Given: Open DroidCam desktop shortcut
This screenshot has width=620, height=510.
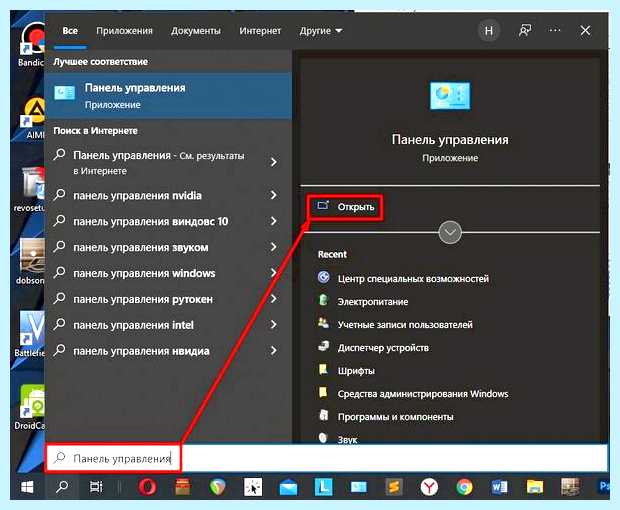Looking at the screenshot, I should click(31, 407).
